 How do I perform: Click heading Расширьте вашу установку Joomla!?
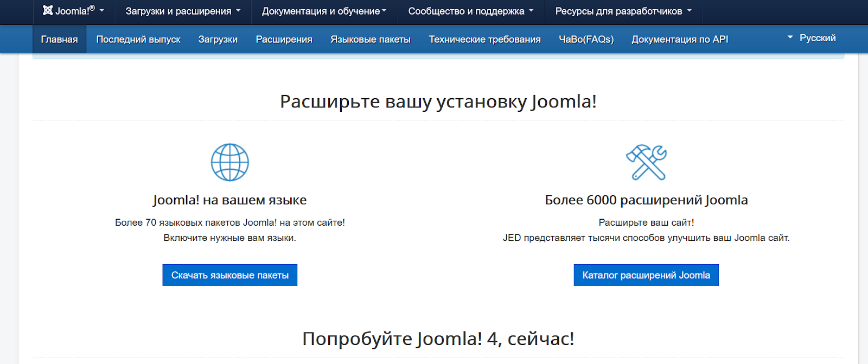click(438, 101)
